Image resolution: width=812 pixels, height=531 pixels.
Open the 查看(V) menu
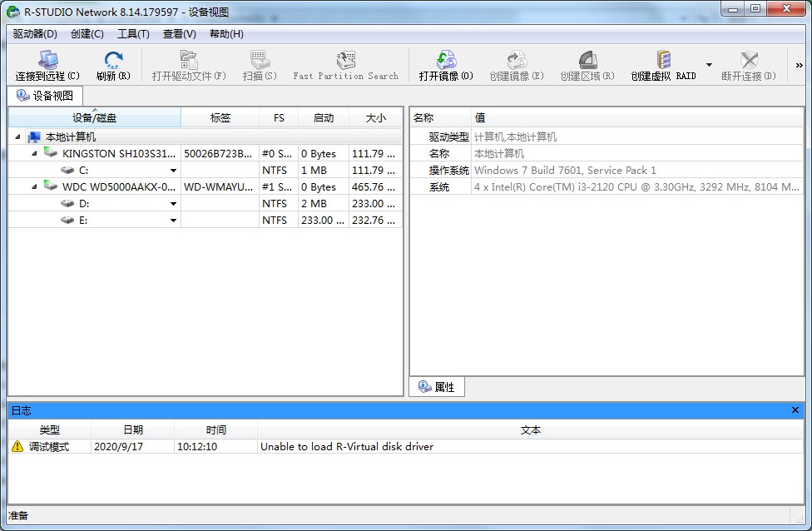(179, 33)
